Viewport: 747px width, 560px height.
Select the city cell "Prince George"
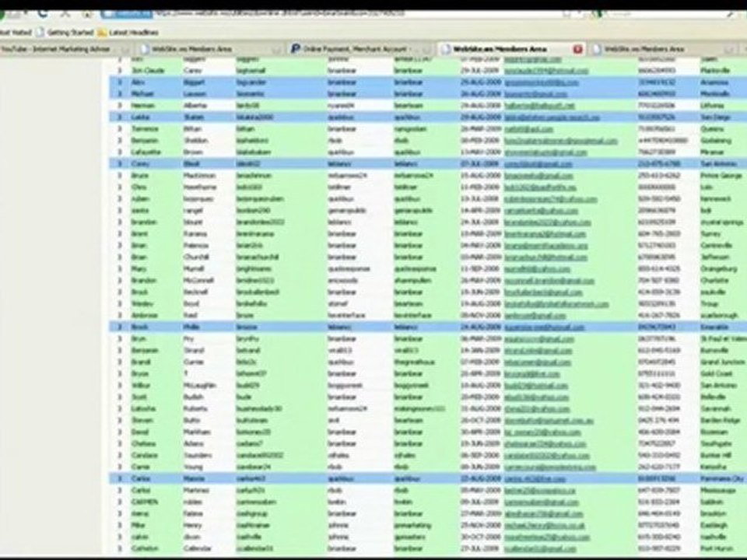click(721, 176)
